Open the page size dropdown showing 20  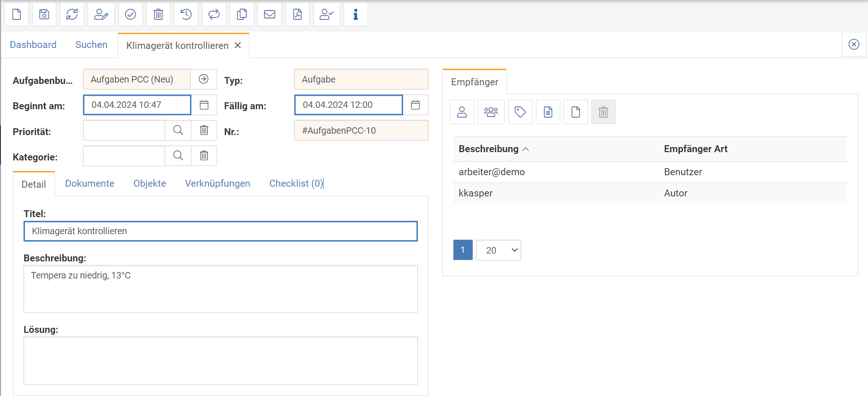[x=499, y=250]
